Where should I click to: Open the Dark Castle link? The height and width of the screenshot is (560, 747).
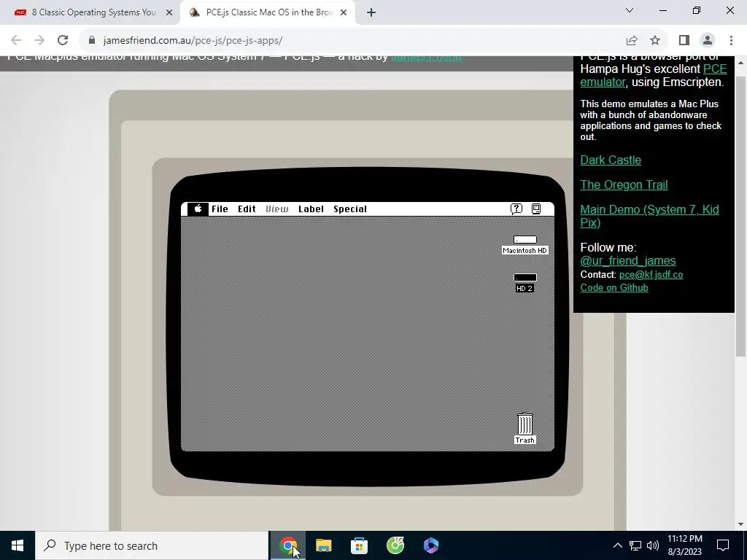[x=611, y=160]
